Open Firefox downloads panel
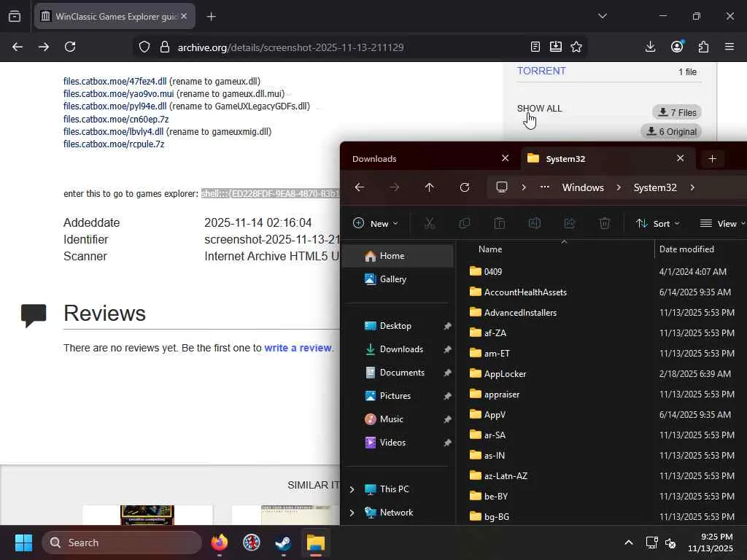 (x=650, y=47)
